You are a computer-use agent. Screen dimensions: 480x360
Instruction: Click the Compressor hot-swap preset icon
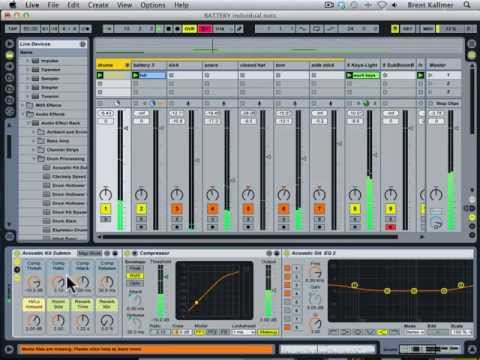[x=269, y=253]
